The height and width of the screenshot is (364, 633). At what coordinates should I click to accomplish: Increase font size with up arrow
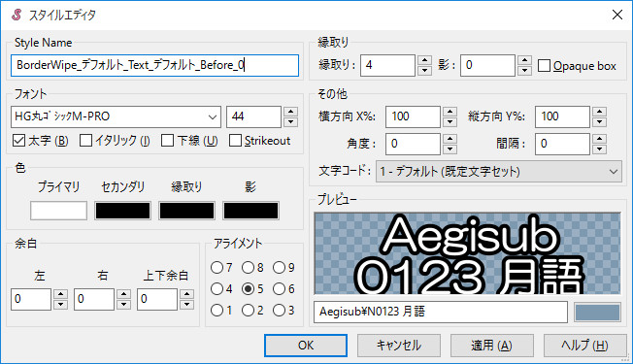pyautogui.click(x=290, y=112)
